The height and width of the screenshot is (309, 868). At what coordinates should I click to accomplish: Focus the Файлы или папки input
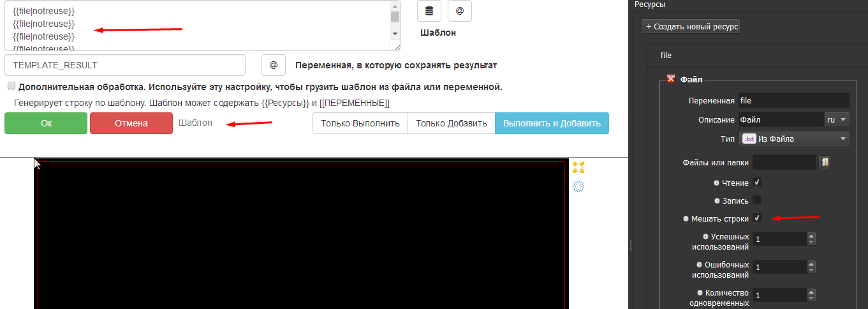pyautogui.click(x=784, y=162)
